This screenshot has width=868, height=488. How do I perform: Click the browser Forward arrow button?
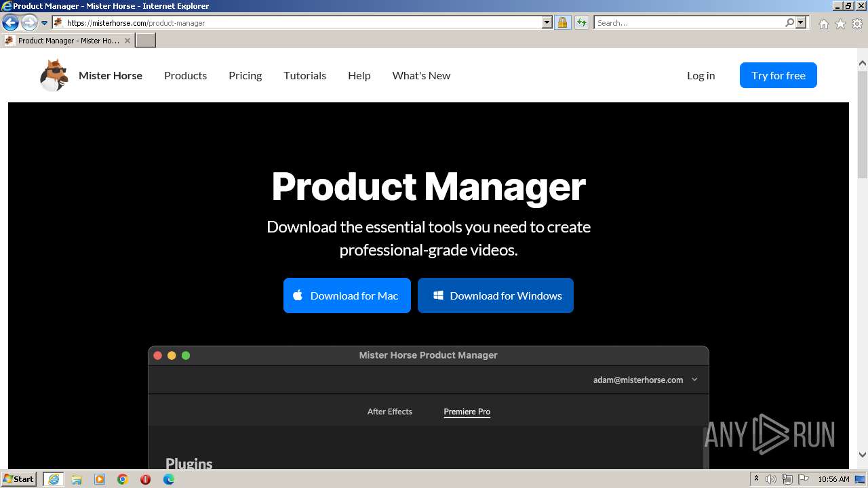29,23
